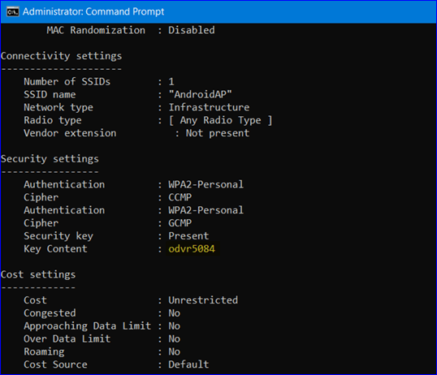
Task: Click the Roaming label text
Action: 44,352
